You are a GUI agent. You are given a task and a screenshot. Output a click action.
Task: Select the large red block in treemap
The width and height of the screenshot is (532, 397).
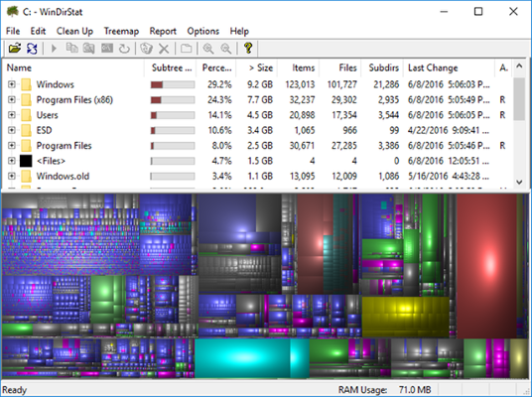click(486, 266)
